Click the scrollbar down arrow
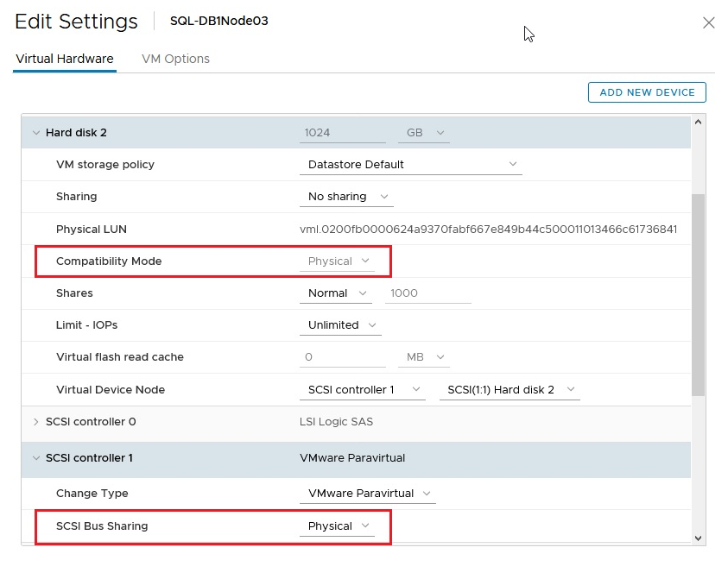Viewport: 728px width, 579px height. (x=698, y=538)
